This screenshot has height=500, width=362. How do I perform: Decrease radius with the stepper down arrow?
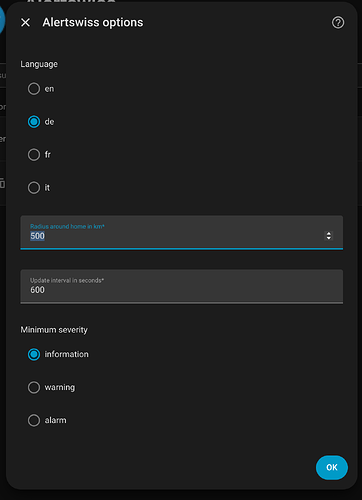pos(329,238)
